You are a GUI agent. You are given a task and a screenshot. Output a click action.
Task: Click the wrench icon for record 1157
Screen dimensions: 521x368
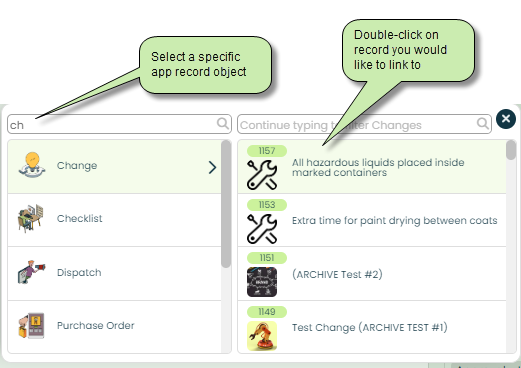[262, 175]
